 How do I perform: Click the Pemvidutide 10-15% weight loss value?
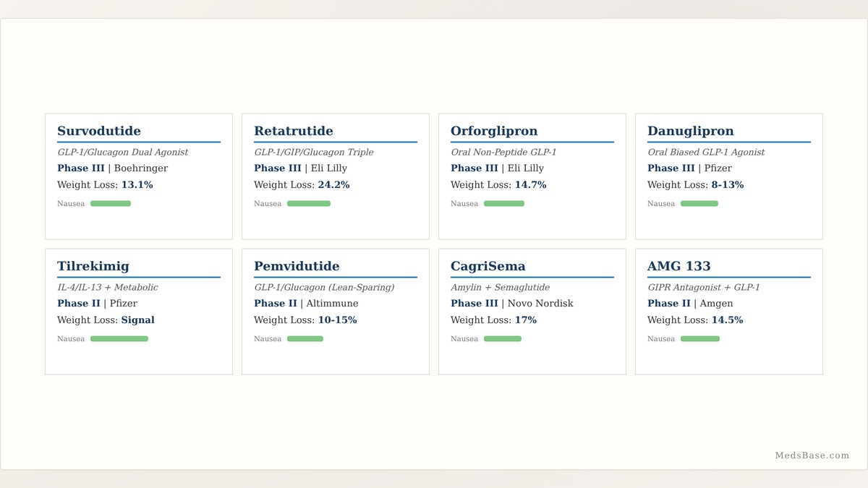[x=337, y=320]
